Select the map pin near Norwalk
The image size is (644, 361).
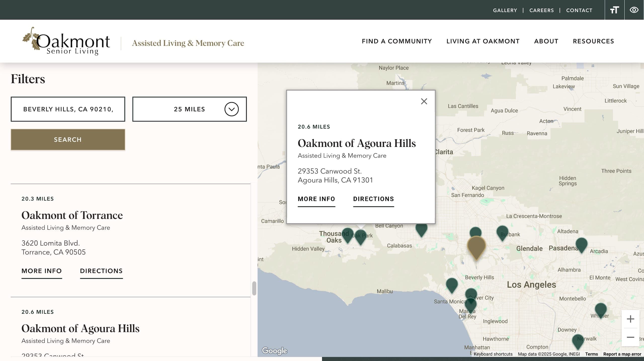pos(578,341)
